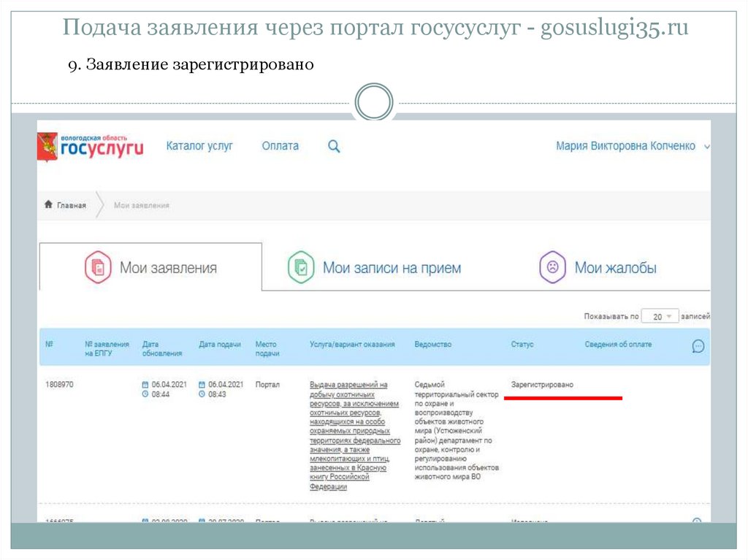Click the red document icon for Мои заявления
This screenshot has width=748, height=560.
[x=98, y=267]
